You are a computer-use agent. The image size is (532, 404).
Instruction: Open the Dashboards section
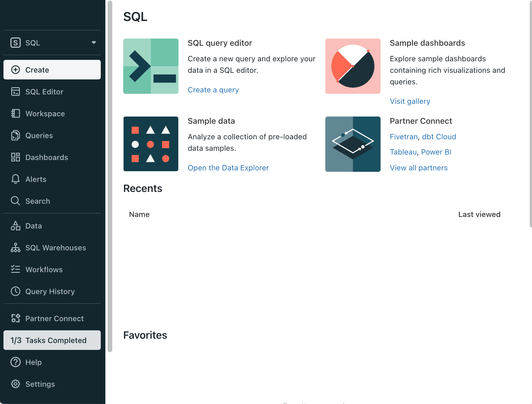point(47,157)
